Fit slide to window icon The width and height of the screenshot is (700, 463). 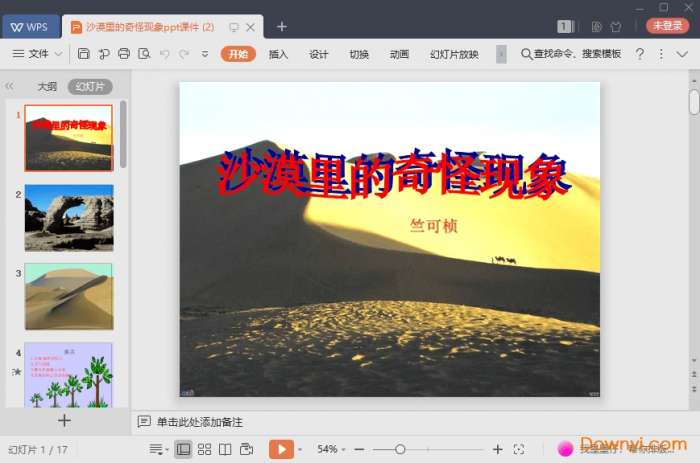coord(519,449)
